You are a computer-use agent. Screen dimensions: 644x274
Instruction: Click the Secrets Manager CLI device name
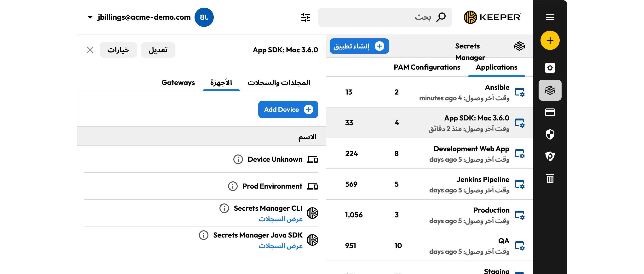coord(268,208)
